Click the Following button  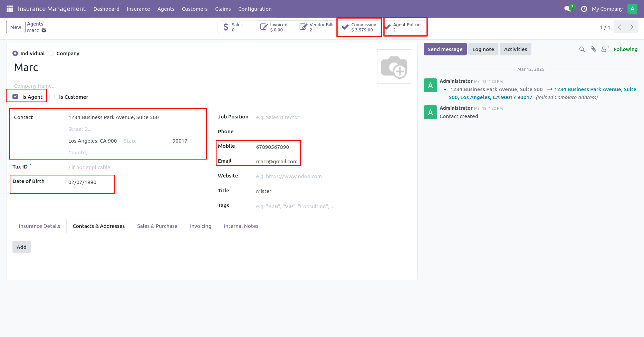(625, 49)
